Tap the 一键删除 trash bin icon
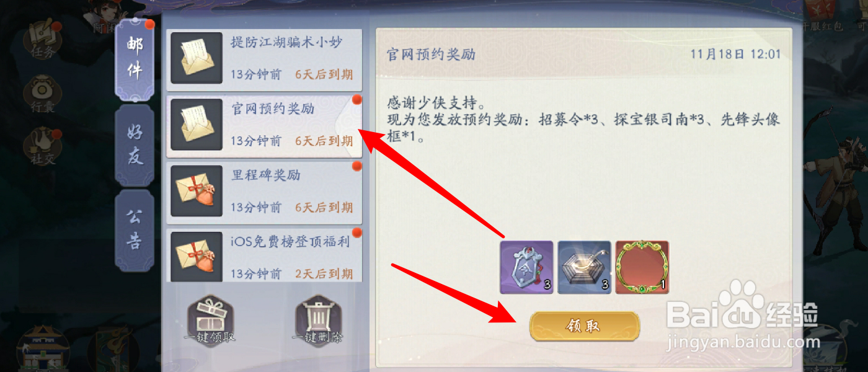 [318, 320]
